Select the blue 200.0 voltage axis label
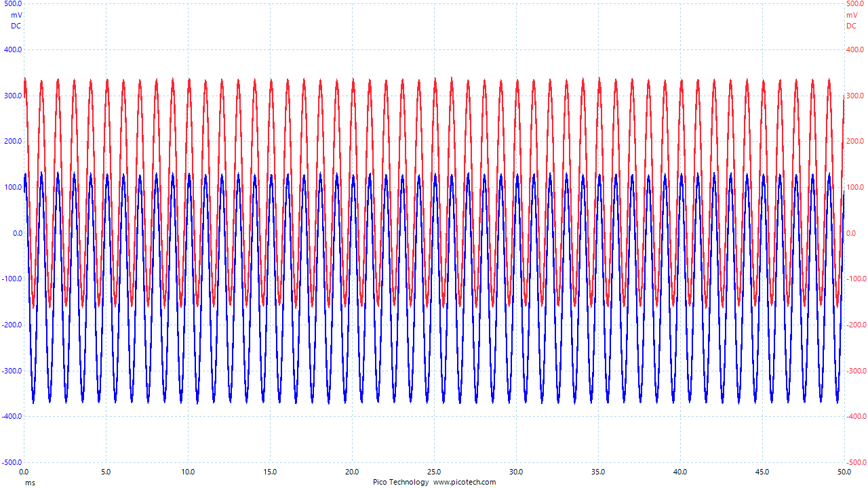This screenshot has width=868, height=488. click(x=13, y=142)
